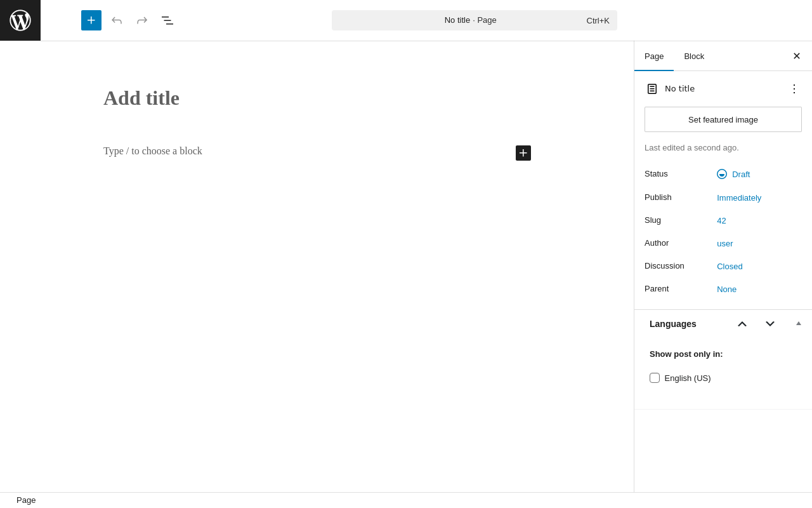Switch to the Block tab
The width and height of the screenshot is (812, 508).
(x=694, y=56)
